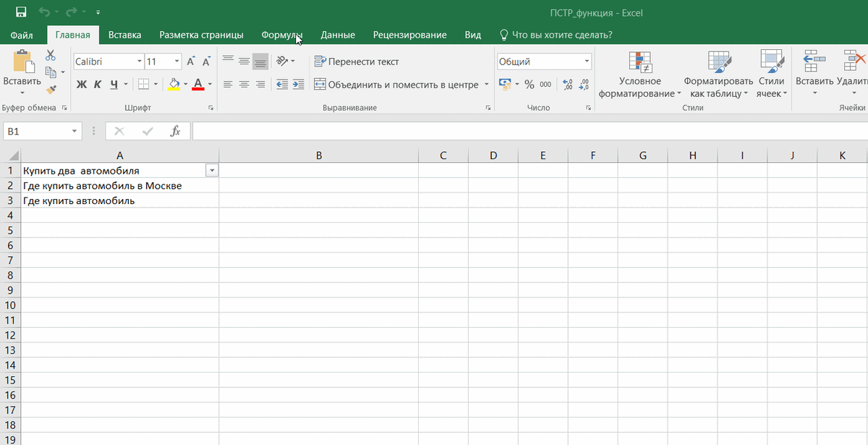
Task: Open the font color dropdown arrow
Action: pos(210,85)
